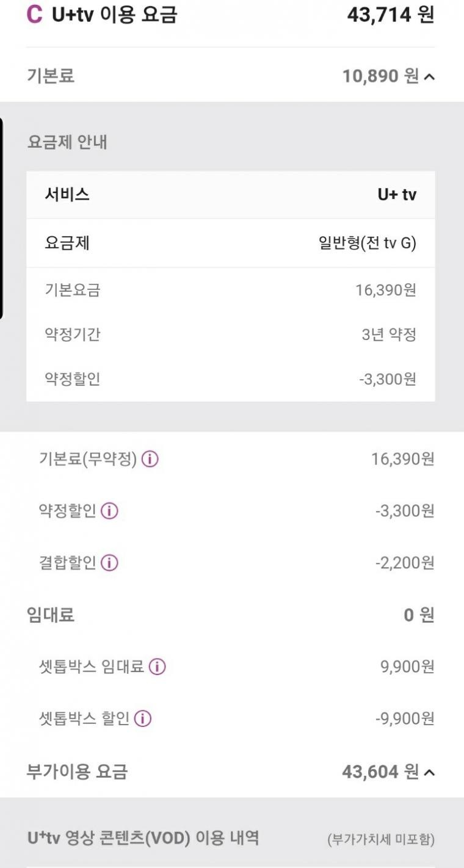Image resolution: width=464 pixels, height=868 pixels.
Task: Tap the 기본료(무약정) label
Action: pyautogui.click(x=88, y=459)
